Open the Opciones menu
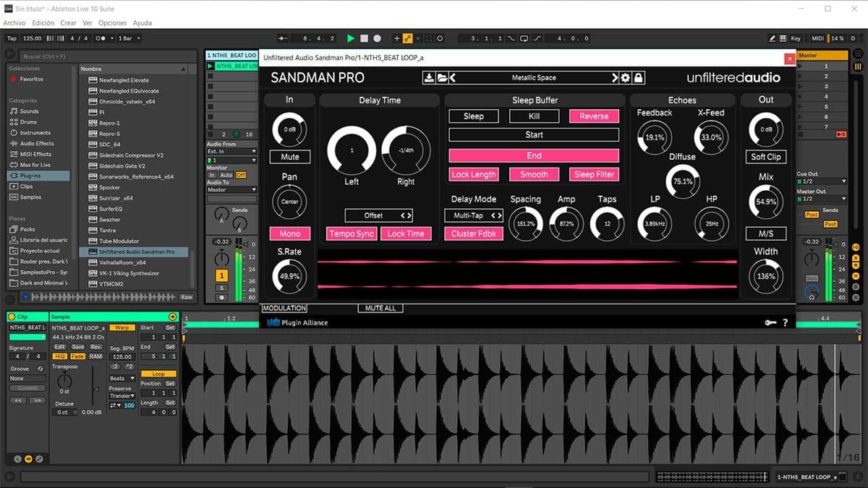The height and width of the screenshot is (488, 868). (x=112, y=23)
